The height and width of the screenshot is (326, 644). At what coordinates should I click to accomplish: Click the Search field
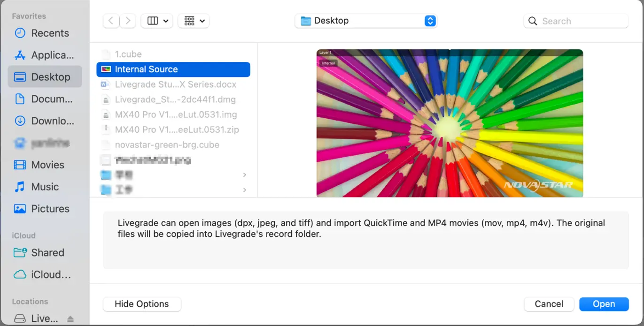[x=581, y=21]
